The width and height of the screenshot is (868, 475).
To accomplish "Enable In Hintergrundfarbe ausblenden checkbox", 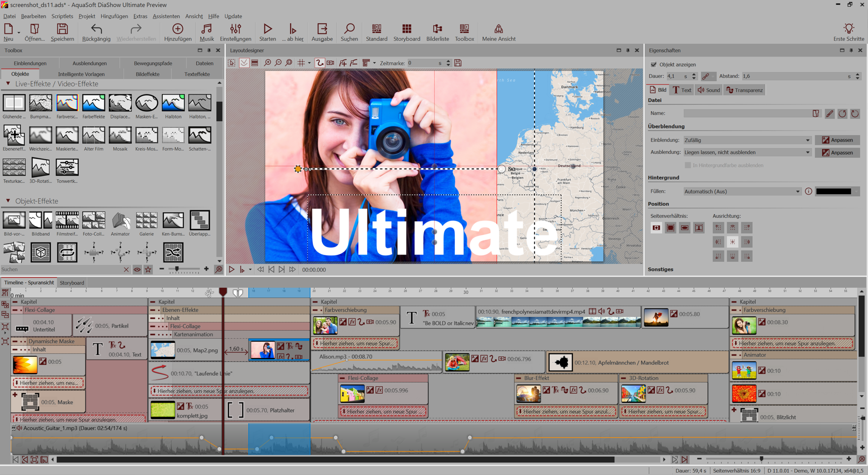I will click(x=688, y=166).
